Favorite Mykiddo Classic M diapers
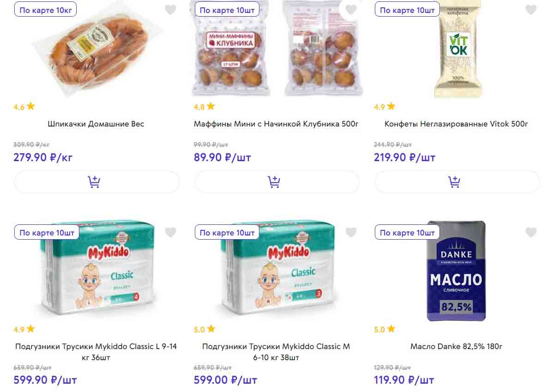This screenshot has width=559, height=392. click(351, 232)
